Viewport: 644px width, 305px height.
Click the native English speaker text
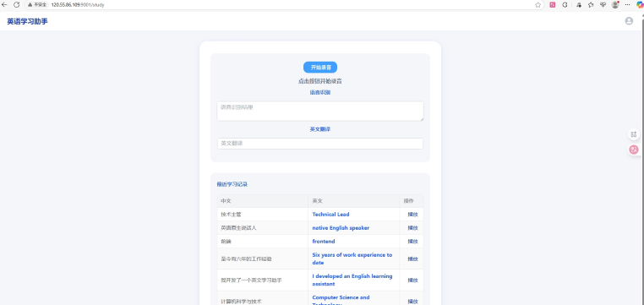coord(341,228)
